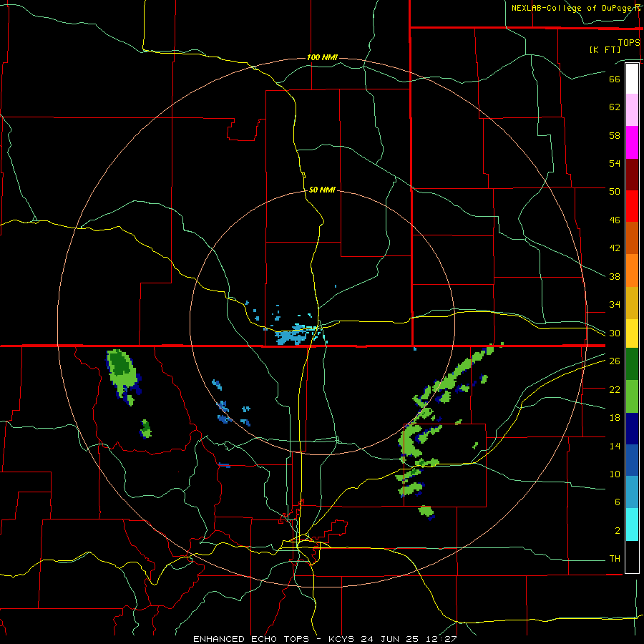The height and width of the screenshot is (644, 644).
Task: Click the "58" scale label
Action: pyautogui.click(x=615, y=135)
